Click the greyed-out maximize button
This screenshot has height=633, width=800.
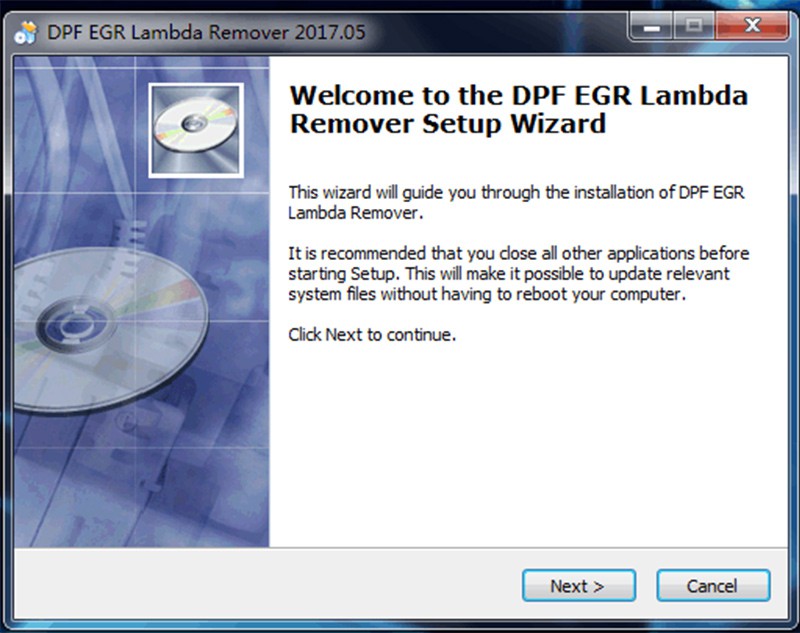(694, 27)
